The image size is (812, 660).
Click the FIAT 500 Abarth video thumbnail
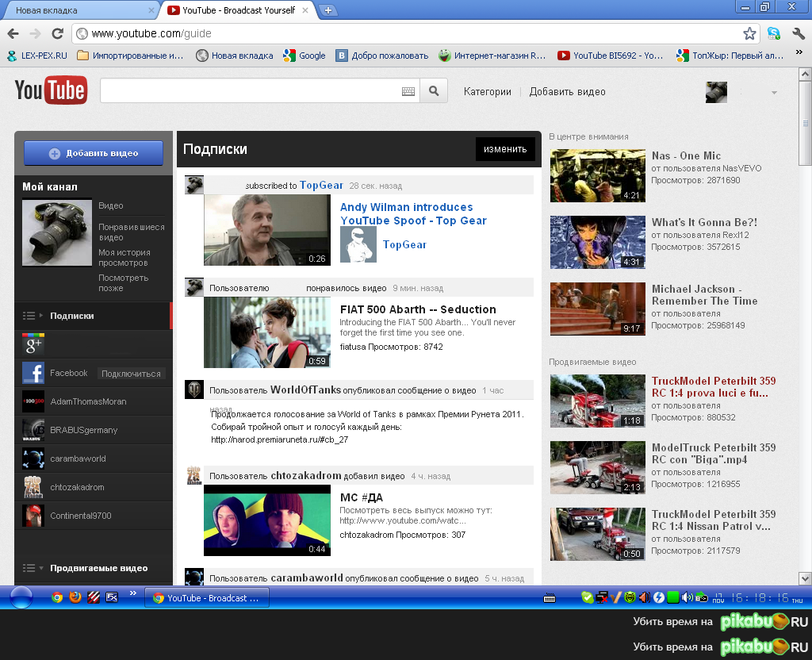(267, 332)
